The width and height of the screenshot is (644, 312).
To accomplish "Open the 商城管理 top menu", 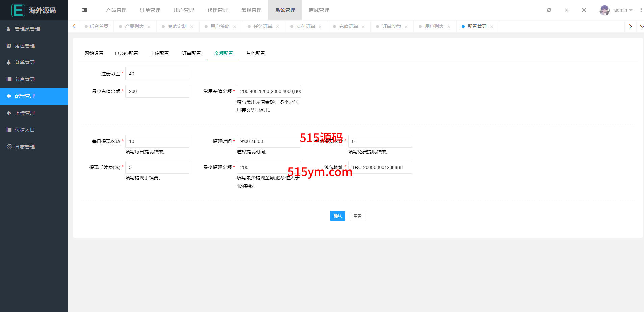I will 319,10.
